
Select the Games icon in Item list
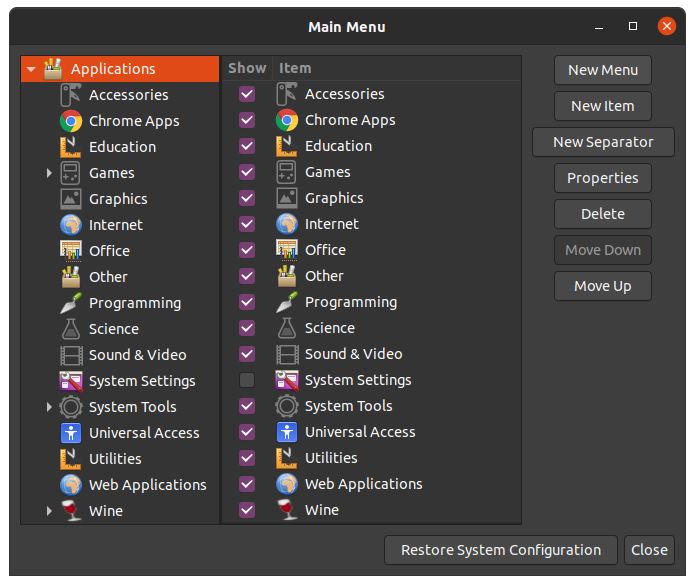(x=287, y=172)
